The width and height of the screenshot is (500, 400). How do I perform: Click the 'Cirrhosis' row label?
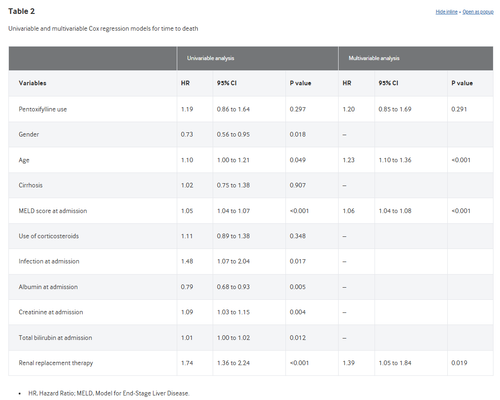(31, 185)
